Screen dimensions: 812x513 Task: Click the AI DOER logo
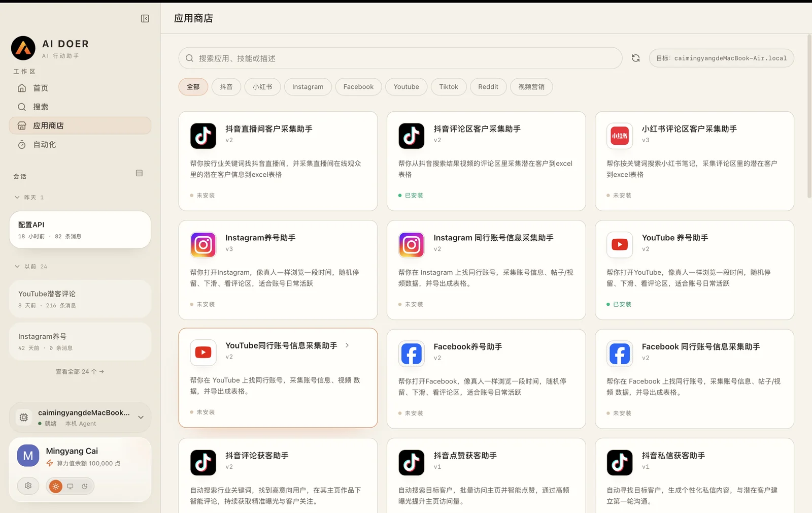(23, 48)
